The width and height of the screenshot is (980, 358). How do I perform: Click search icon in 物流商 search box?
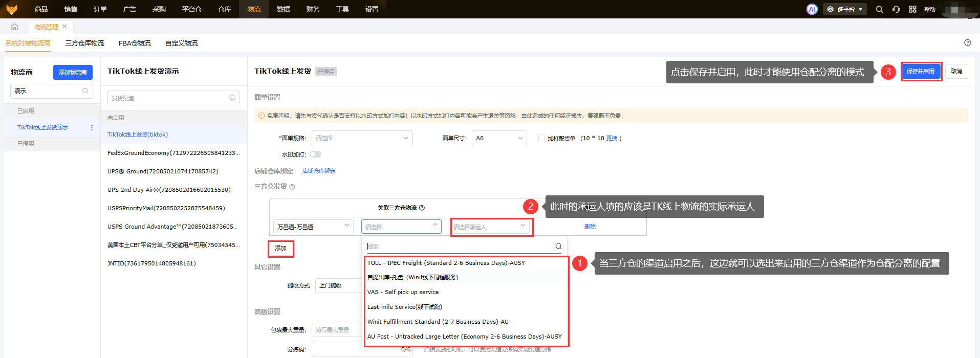coord(85,91)
